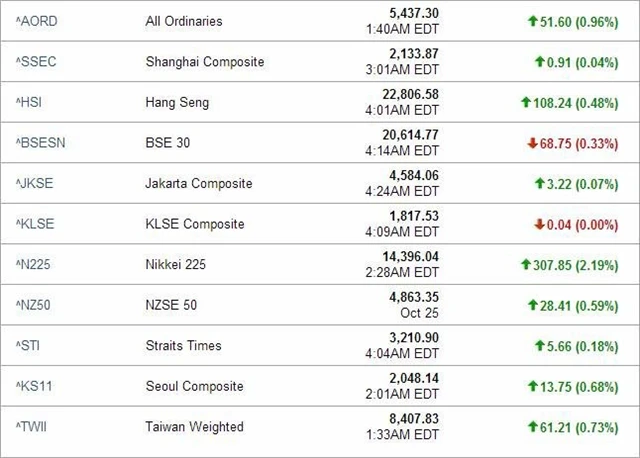Click the Taiwan Weighted price 8,407.83

click(411, 420)
